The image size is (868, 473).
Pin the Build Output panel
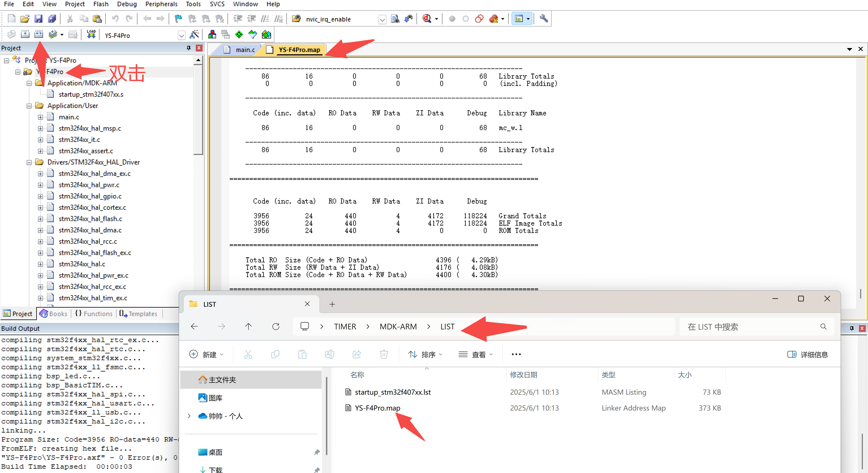(x=852, y=328)
